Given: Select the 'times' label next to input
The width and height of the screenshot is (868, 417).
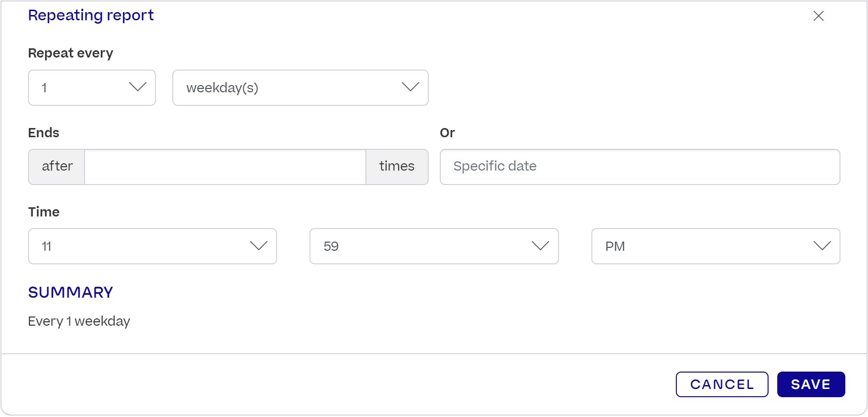Looking at the screenshot, I should point(396,166).
